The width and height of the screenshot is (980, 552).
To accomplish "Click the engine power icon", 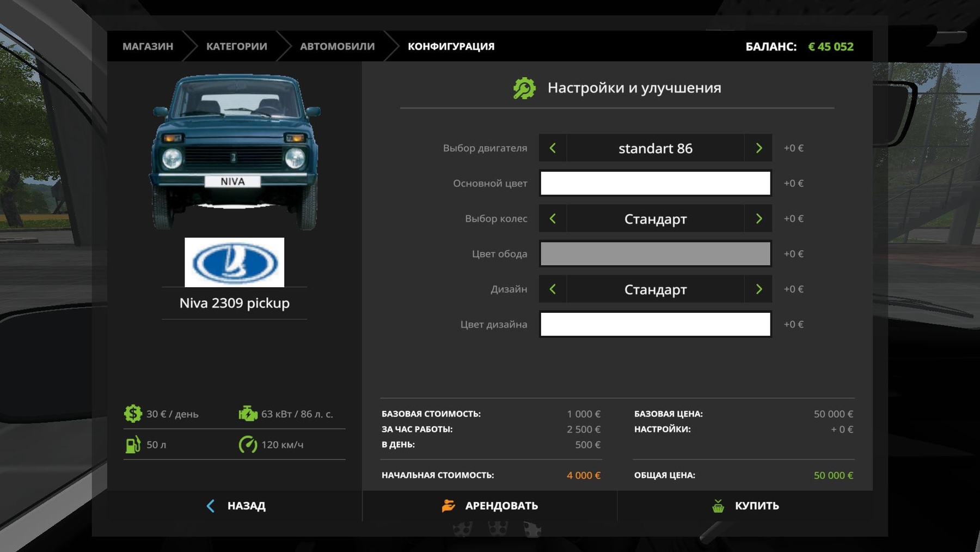I will coord(248,414).
